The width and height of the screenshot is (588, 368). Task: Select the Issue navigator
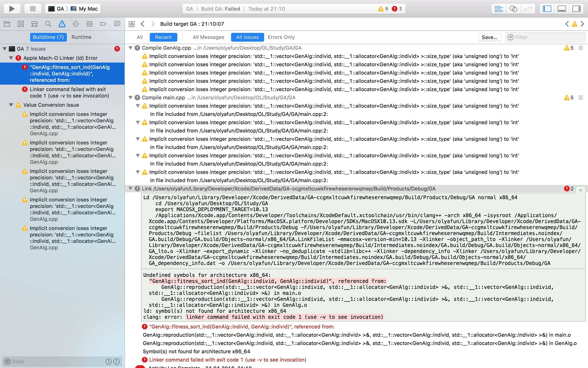(62, 24)
